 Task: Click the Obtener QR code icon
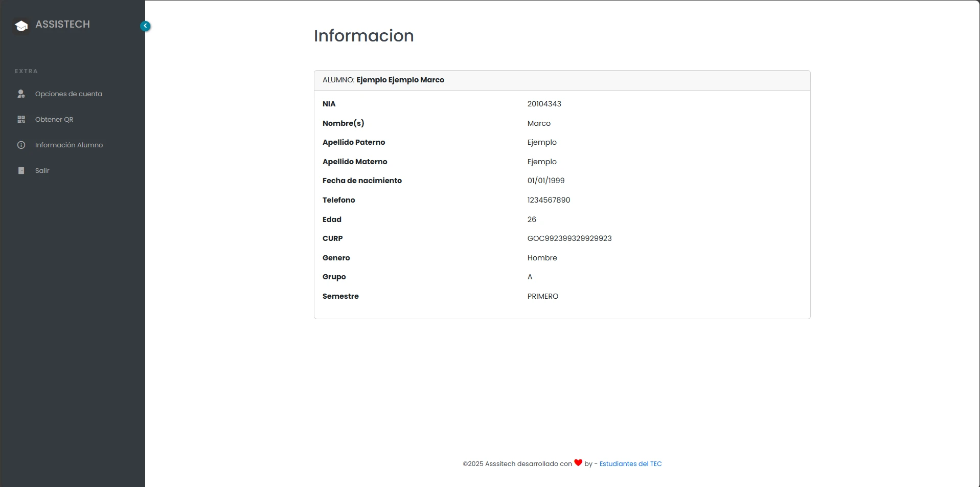21,119
